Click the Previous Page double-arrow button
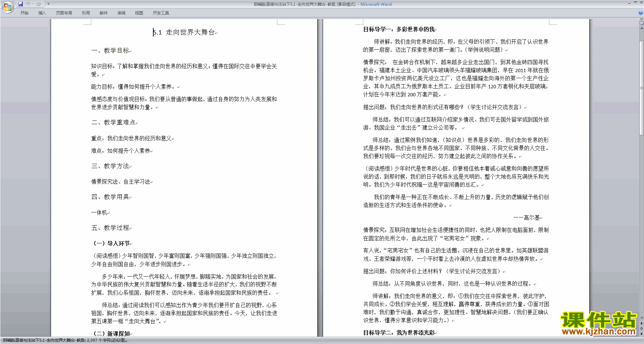Viewport: 644px width, 344px height. tap(642, 324)
